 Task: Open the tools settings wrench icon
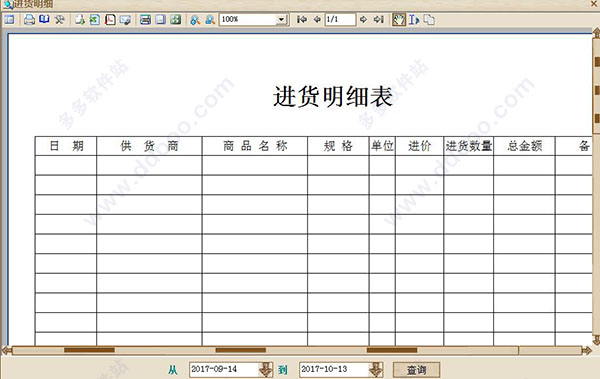pos(59,19)
